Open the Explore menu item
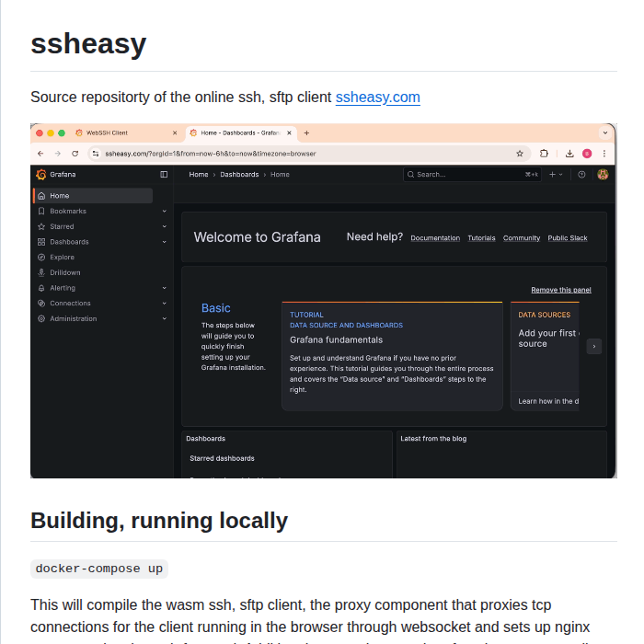The height and width of the screenshot is (644, 644). (62, 257)
